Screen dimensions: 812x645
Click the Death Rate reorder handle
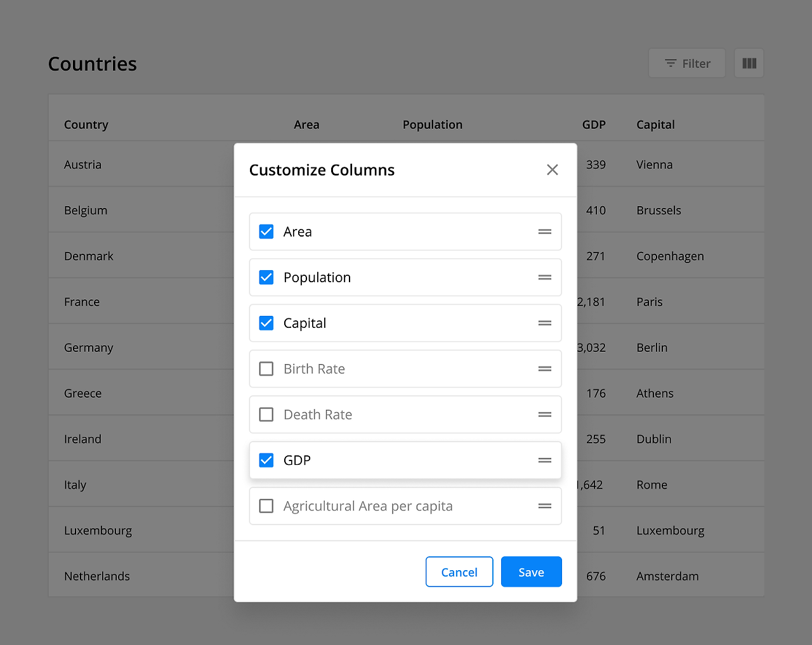(544, 414)
